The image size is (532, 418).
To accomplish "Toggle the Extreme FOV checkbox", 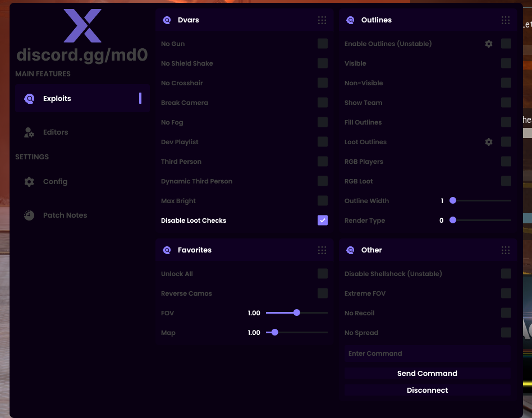I will pyautogui.click(x=506, y=293).
